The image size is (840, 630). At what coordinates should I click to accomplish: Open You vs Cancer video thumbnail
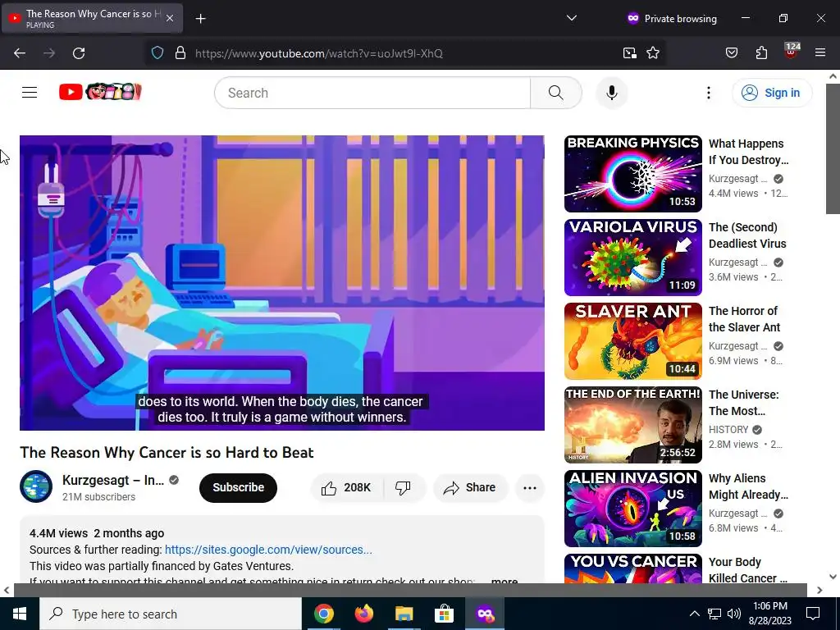pyautogui.click(x=632, y=568)
